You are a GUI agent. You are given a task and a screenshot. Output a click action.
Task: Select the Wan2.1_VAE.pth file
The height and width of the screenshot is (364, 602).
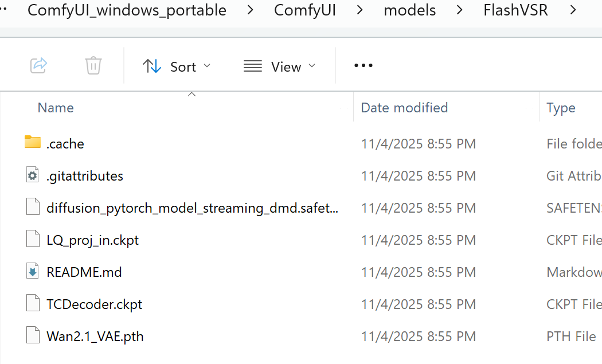tap(94, 336)
